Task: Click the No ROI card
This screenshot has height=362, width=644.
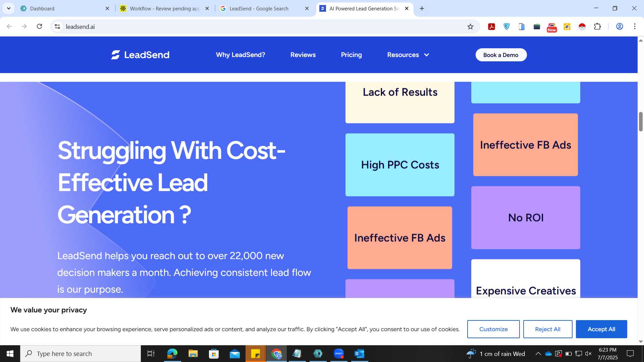Action: click(x=526, y=218)
